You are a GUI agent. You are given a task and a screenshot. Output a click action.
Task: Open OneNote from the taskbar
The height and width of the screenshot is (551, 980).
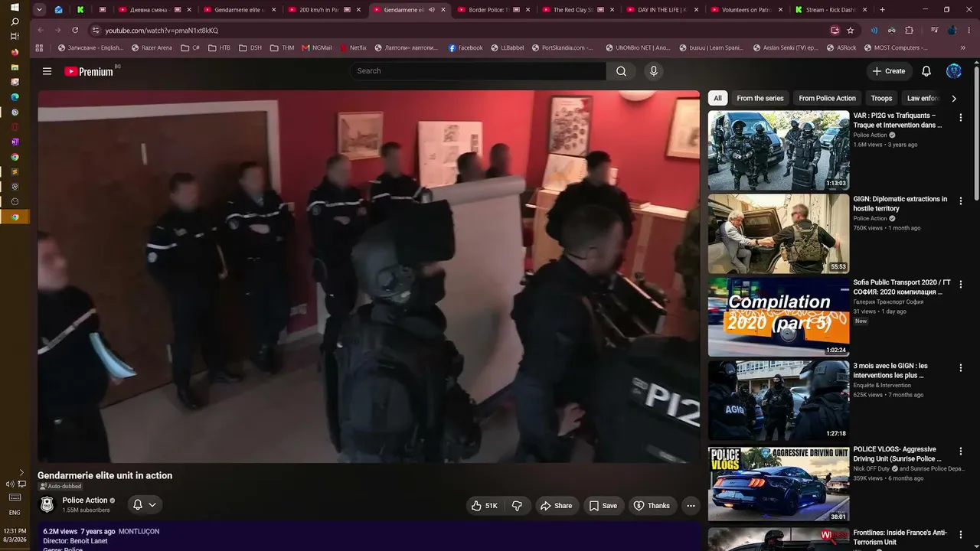coord(15,142)
